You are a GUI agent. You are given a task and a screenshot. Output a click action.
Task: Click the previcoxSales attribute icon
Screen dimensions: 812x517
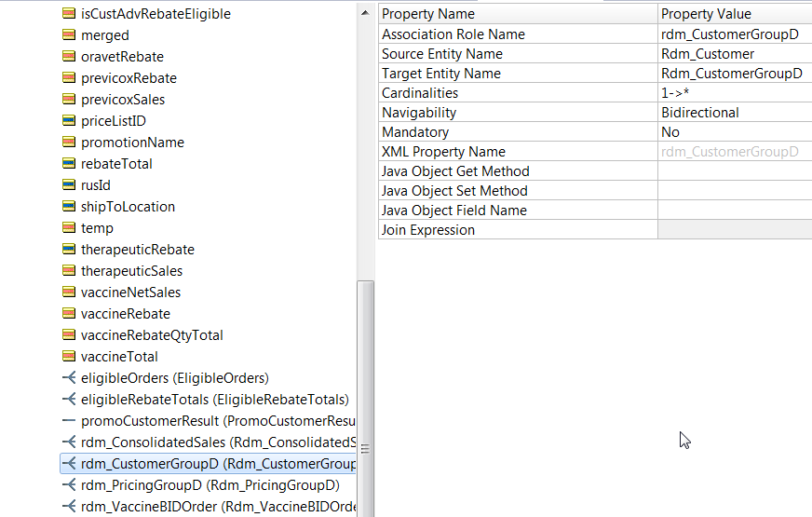click(68, 99)
